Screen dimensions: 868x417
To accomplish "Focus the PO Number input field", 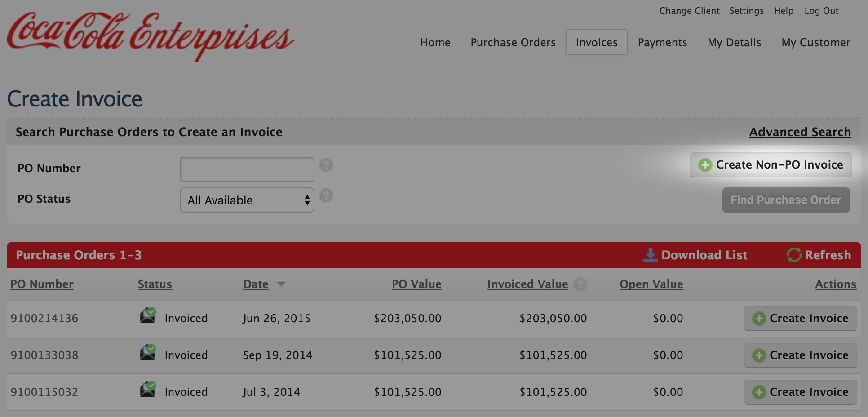I will point(247,169).
